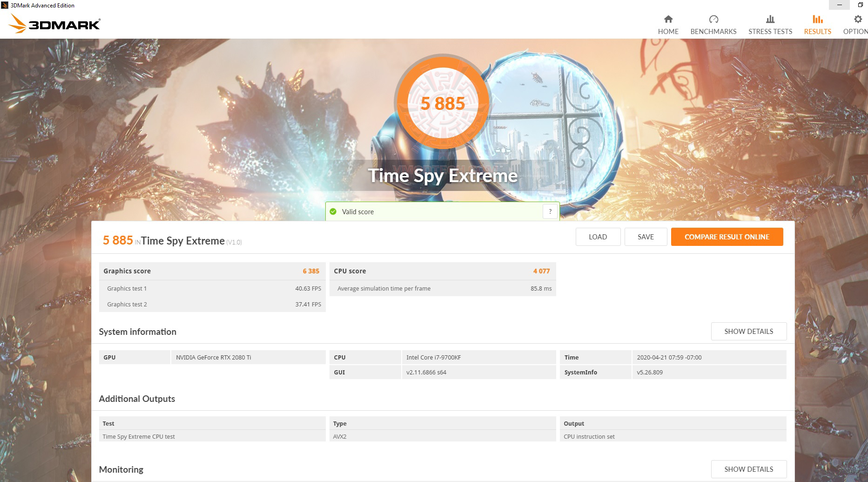Click COMPARE RESULT ONLINE button
Image resolution: width=868 pixels, height=482 pixels.
pyautogui.click(x=727, y=237)
